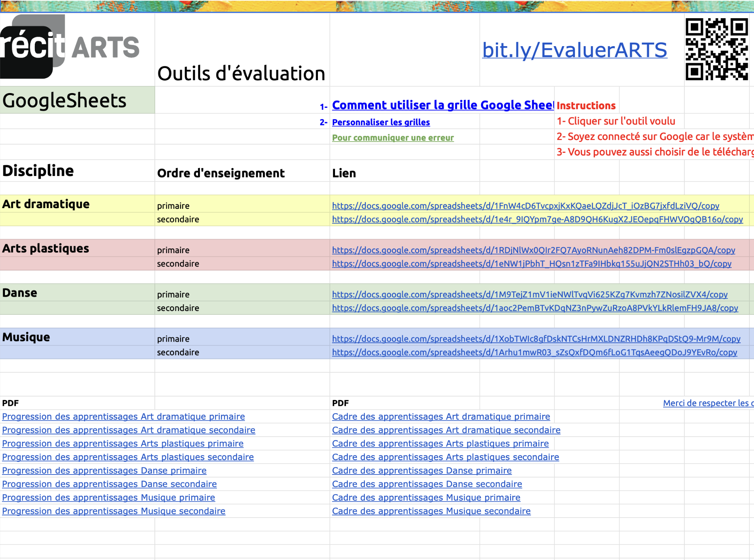Select '1- Cliquer sur l'outil voulu' cell

616,121
